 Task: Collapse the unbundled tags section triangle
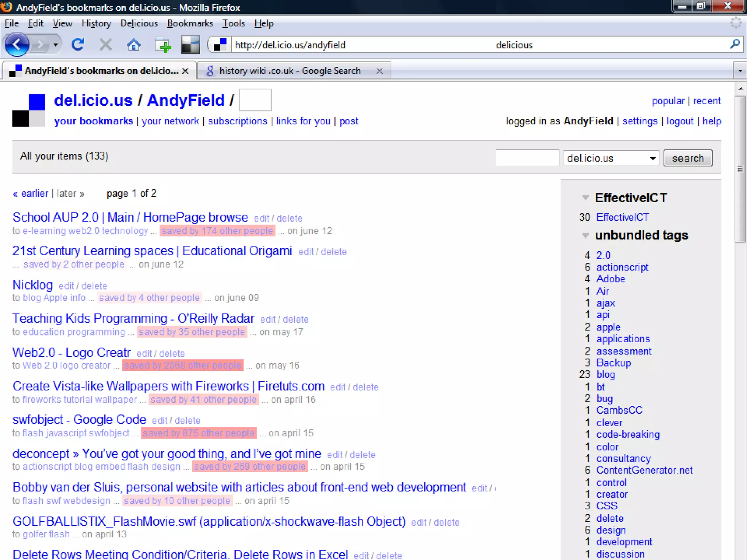585,236
